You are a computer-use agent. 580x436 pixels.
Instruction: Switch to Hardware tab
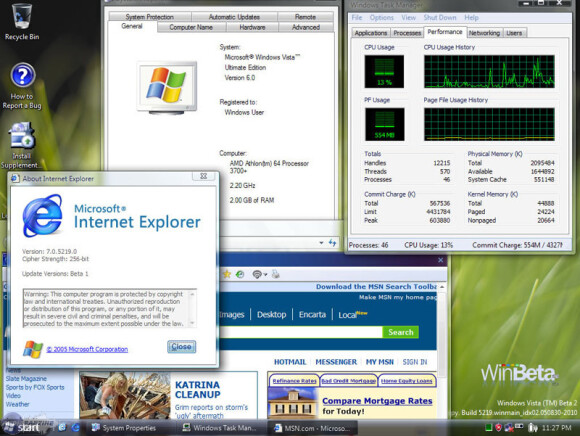coord(252,27)
